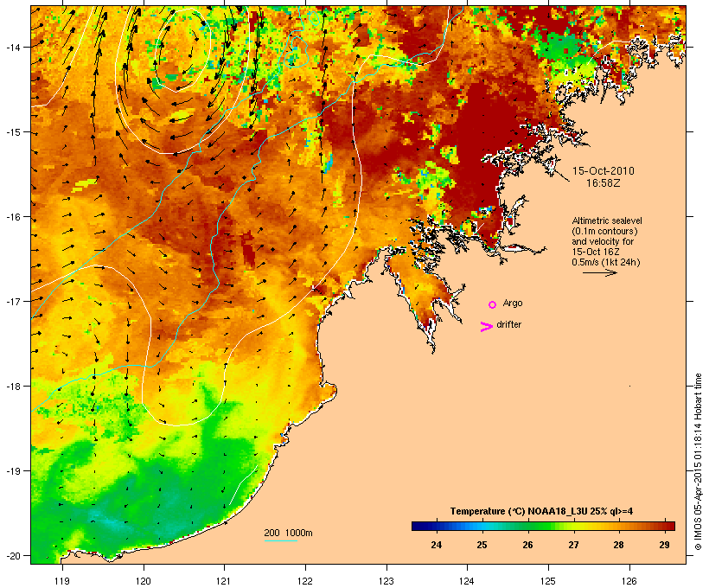Viewport: 709px width, 588px height.
Task: Click the -19 latitude axis label
Action: pos(12,471)
